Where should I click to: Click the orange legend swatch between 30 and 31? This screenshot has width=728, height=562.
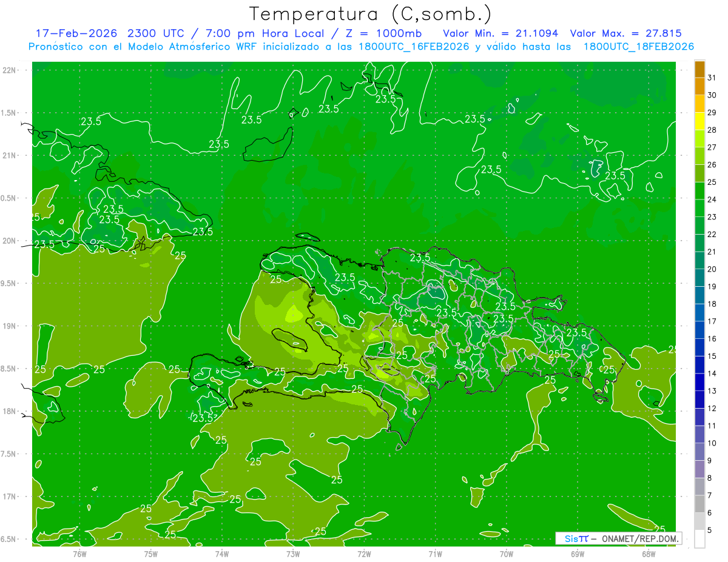[x=699, y=87]
